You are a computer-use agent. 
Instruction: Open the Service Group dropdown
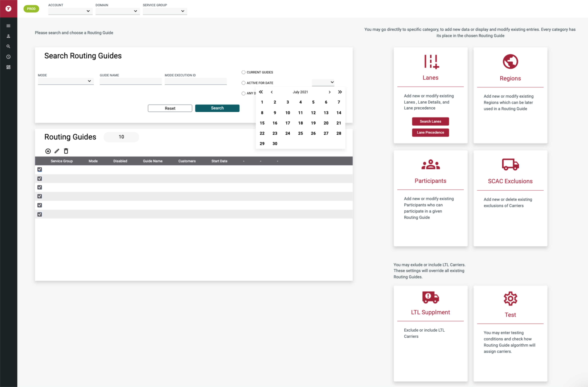(165, 11)
